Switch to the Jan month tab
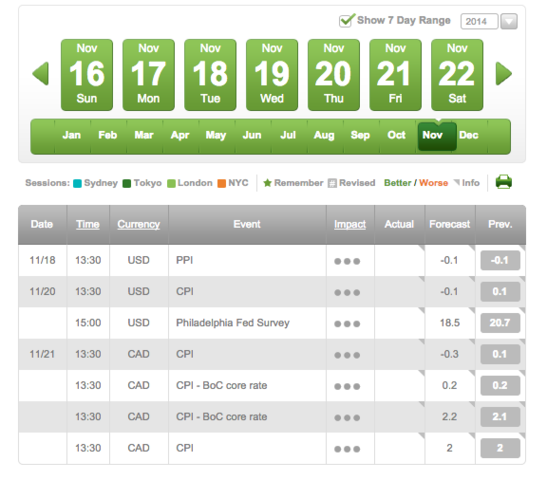547x480 pixels. click(x=72, y=135)
